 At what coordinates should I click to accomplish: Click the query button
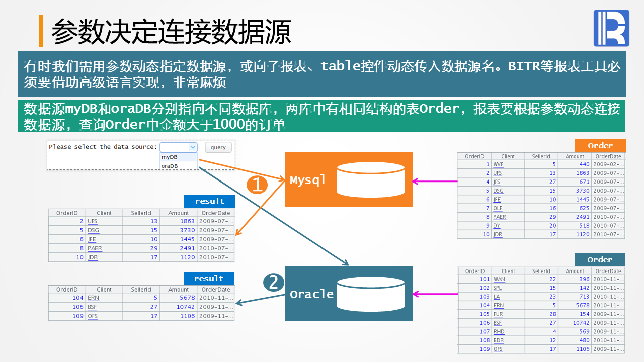point(218,147)
